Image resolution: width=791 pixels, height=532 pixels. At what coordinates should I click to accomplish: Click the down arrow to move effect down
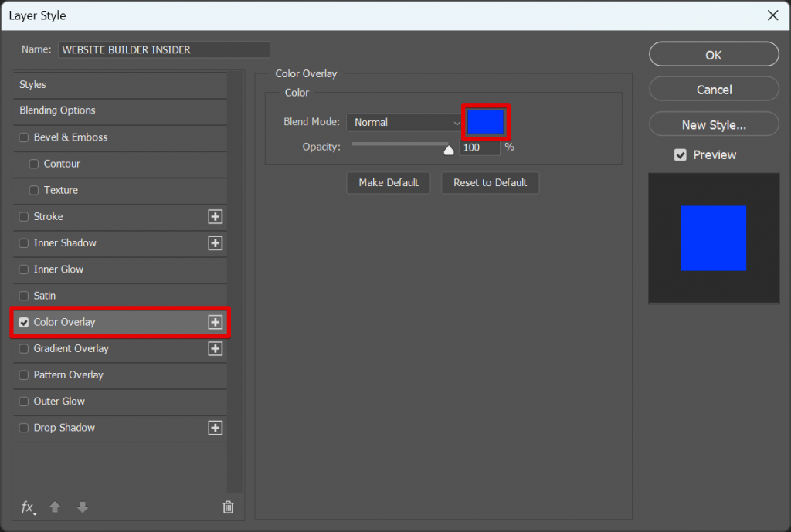click(x=83, y=507)
